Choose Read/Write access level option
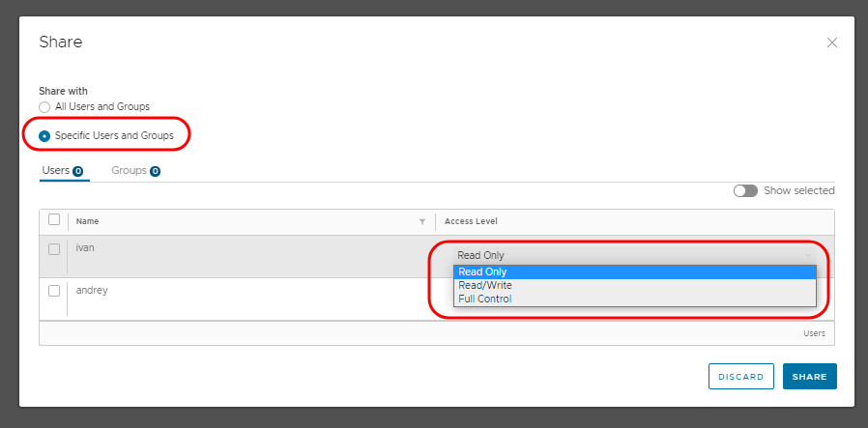The image size is (868, 428). click(634, 285)
